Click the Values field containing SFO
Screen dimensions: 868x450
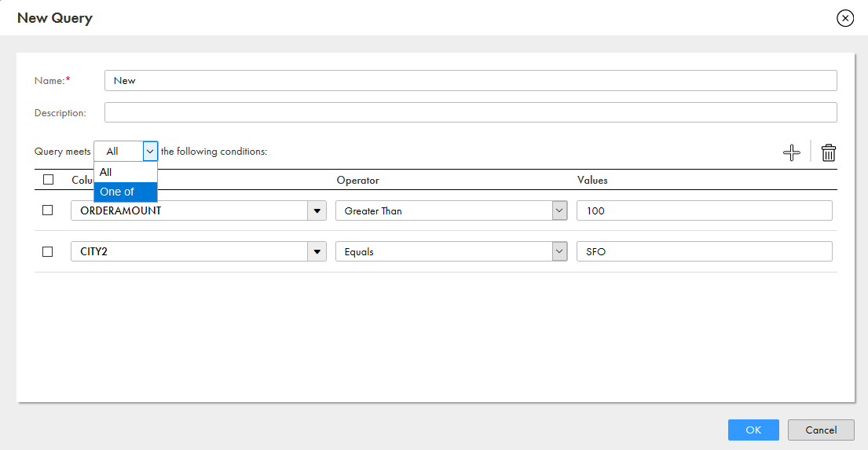[703, 251]
